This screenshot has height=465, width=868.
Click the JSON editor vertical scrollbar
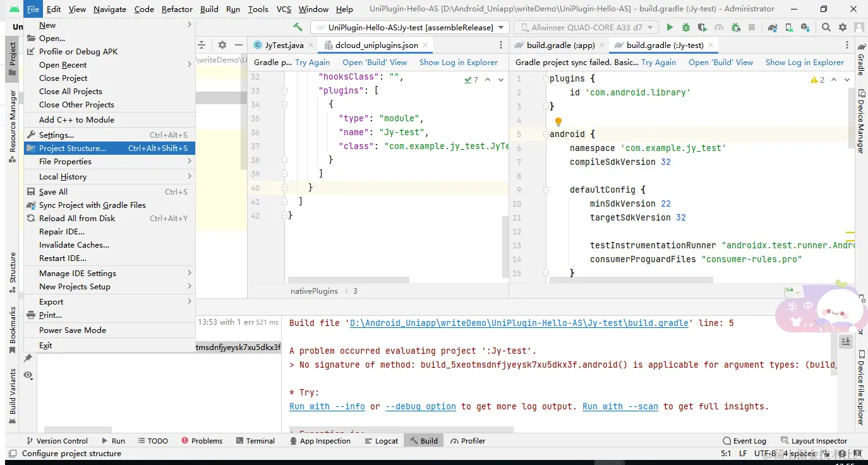(505, 246)
